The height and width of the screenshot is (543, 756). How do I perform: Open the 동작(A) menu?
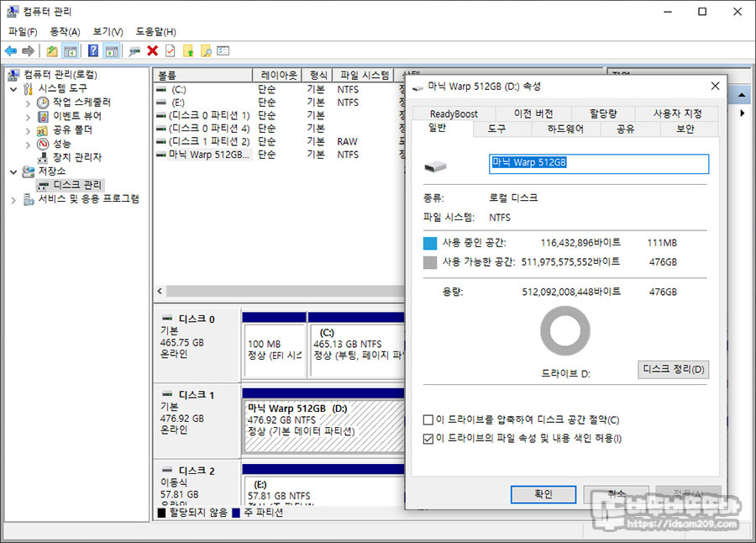65,32
